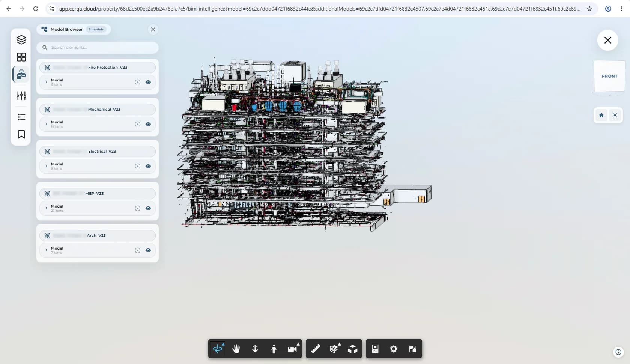Open the bookmark icon in the sidebar
The height and width of the screenshot is (364, 630).
[x=21, y=134]
